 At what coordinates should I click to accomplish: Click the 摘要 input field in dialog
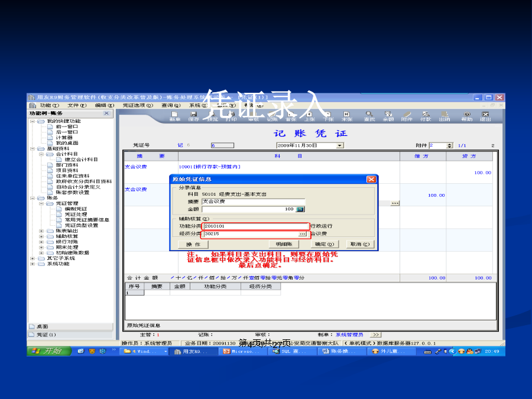[x=254, y=202]
